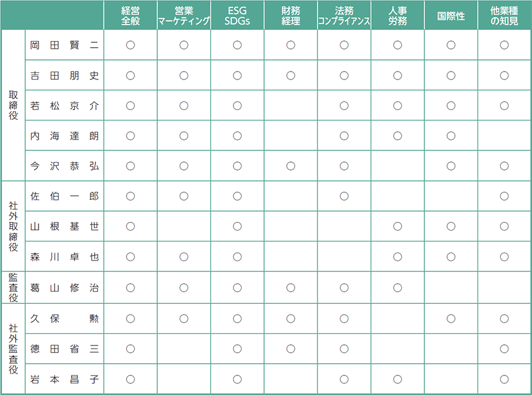Screen dimensions: 532x395
Task: Select 今沢恭弘's 財務経理 circle
Action: [x=290, y=166]
